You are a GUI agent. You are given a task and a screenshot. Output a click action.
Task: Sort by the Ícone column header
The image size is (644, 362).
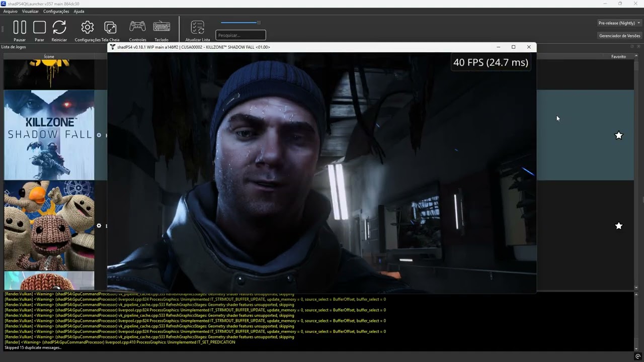pos(49,56)
